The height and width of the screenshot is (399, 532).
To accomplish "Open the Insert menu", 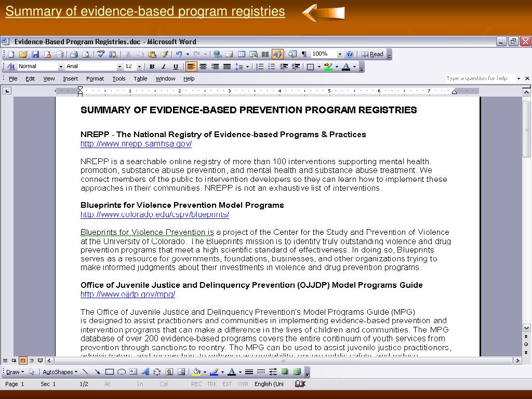I will coord(70,79).
